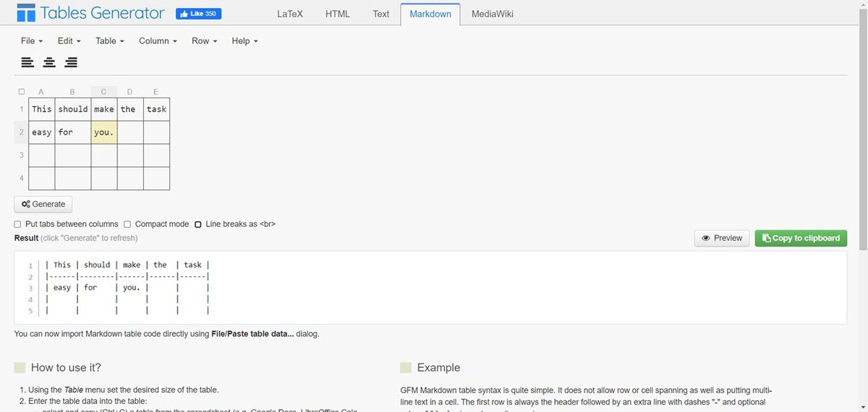The height and width of the screenshot is (412, 868).
Task: Select row 2 header
Action: click(22, 132)
